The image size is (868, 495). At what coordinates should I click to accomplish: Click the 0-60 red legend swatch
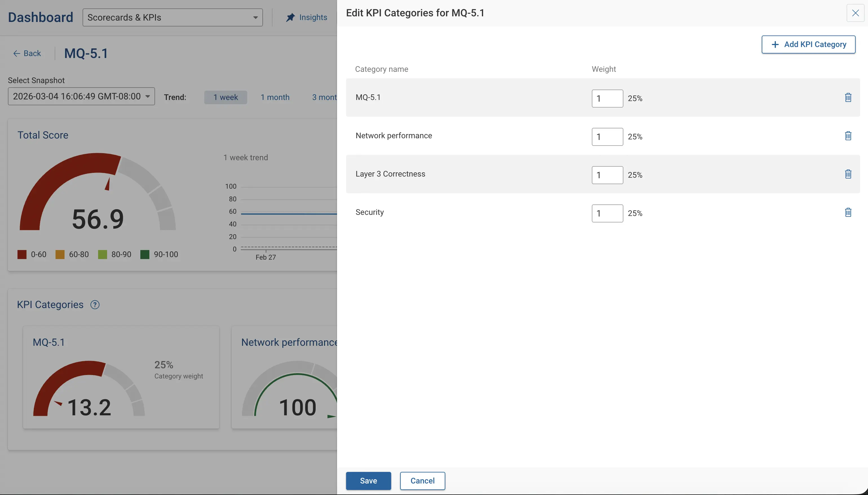point(22,255)
